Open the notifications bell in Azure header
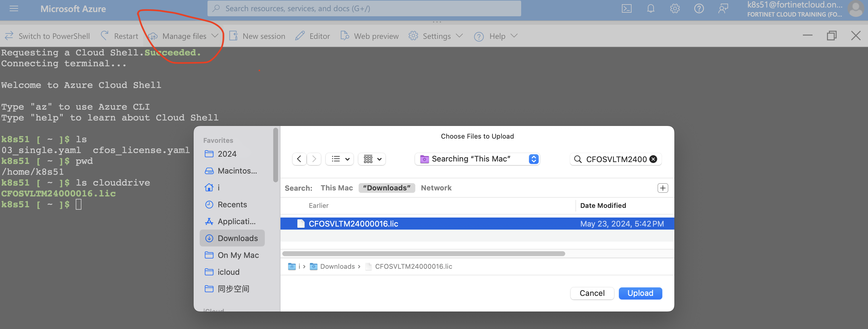The image size is (868, 329). (x=651, y=9)
